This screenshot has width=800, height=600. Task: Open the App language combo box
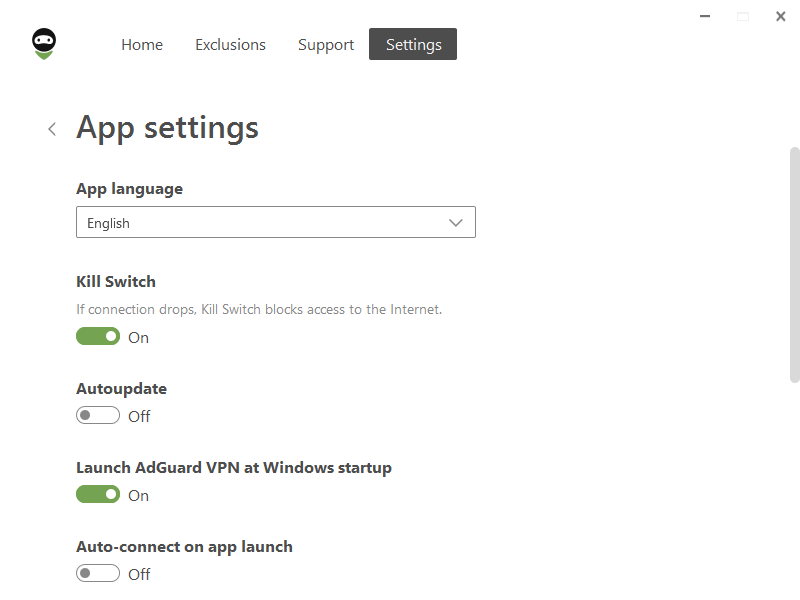pyautogui.click(x=276, y=222)
